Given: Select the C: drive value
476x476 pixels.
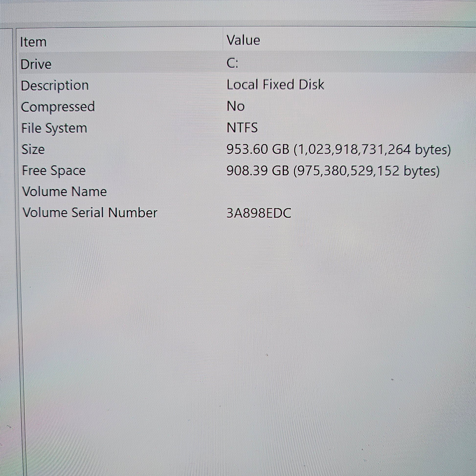Looking at the screenshot, I should pyautogui.click(x=232, y=63).
